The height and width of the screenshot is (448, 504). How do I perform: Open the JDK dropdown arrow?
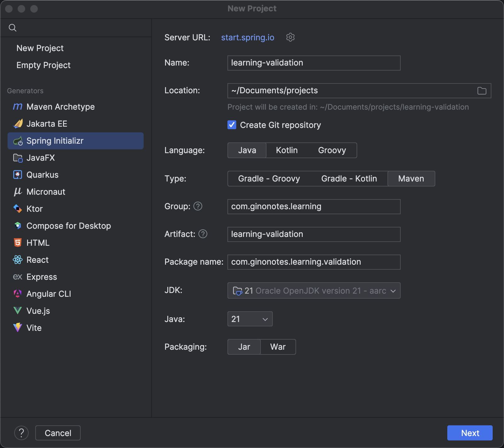[393, 291]
